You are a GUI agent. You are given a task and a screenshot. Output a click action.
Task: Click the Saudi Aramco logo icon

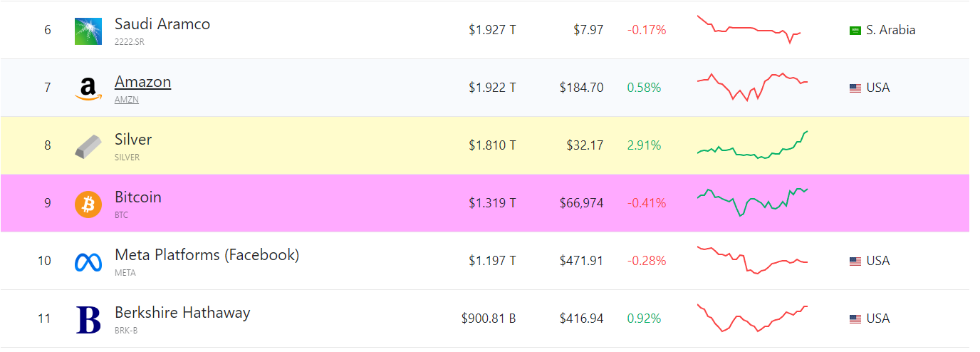pyautogui.click(x=88, y=31)
